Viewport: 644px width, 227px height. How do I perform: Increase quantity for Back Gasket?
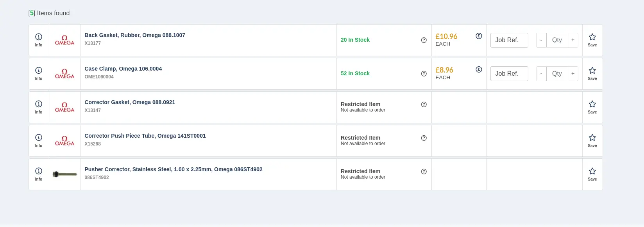(x=573, y=40)
